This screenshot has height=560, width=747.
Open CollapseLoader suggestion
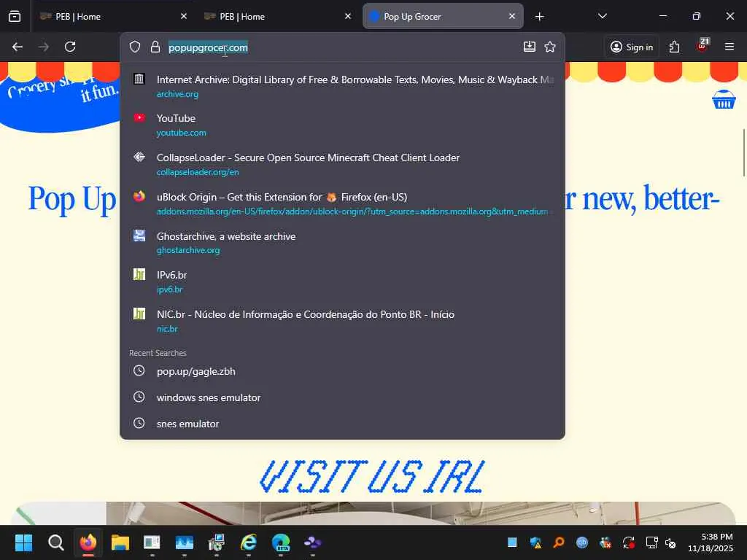(343, 164)
